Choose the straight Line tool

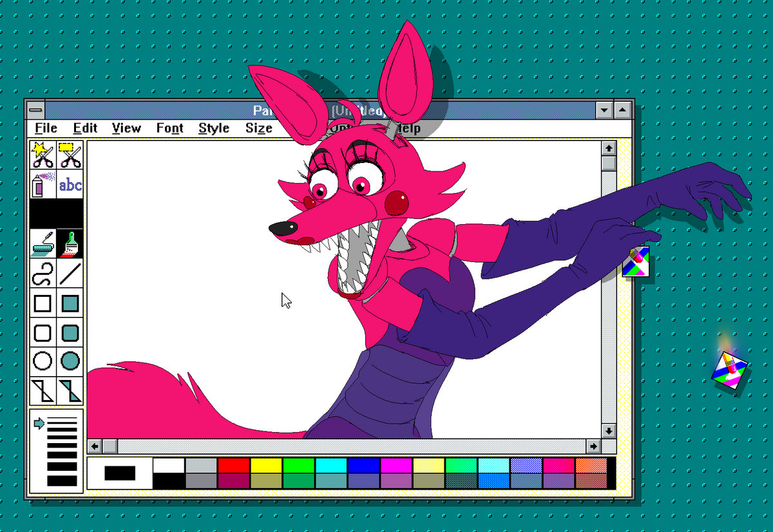70,274
